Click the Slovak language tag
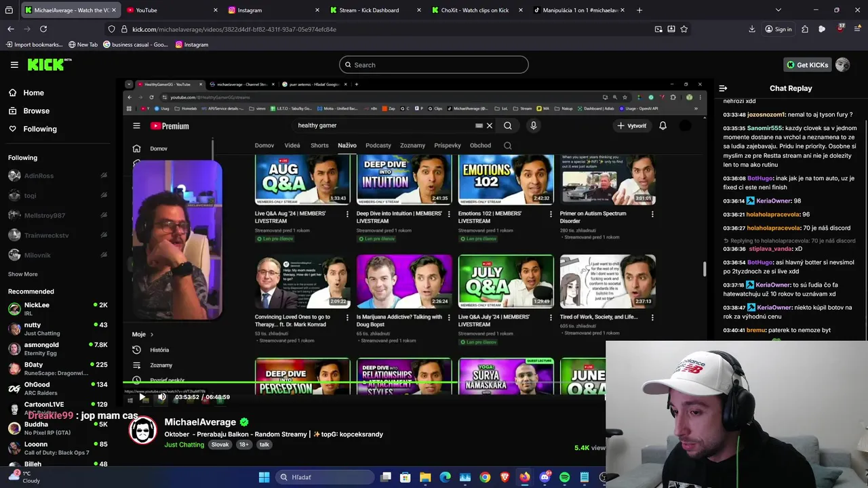The height and width of the screenshot is (488, 868). point(220,445)
